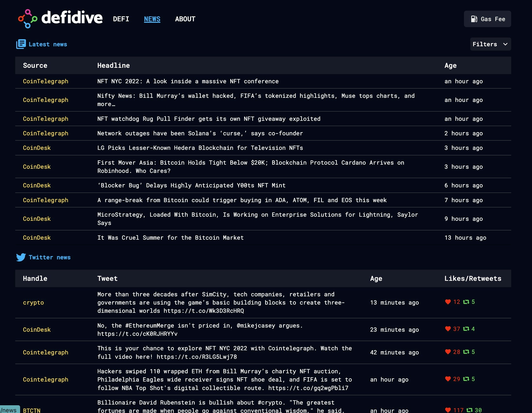Open the David Rubenstein tweet

(x=221, y=406)
